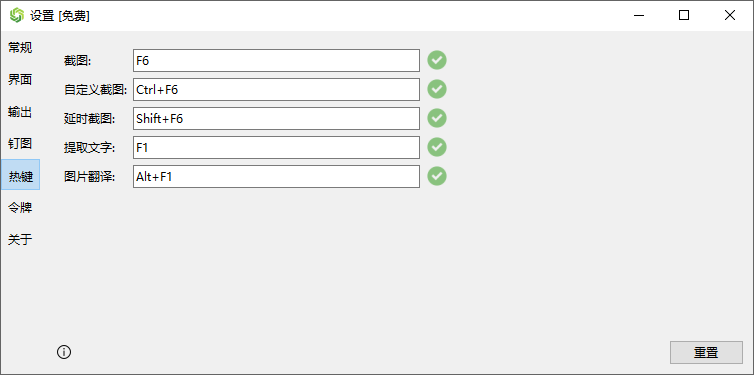Click the 自定义截图 field containing Ctrl+F6
The image size is (754, 375).
[x=276, y=89]
